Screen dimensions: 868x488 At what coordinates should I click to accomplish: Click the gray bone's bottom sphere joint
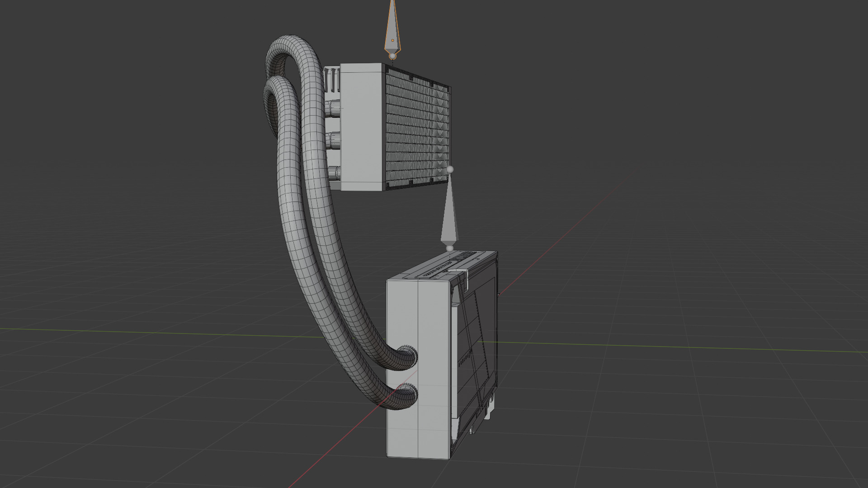pyautogui.click(x=449, y=248)
